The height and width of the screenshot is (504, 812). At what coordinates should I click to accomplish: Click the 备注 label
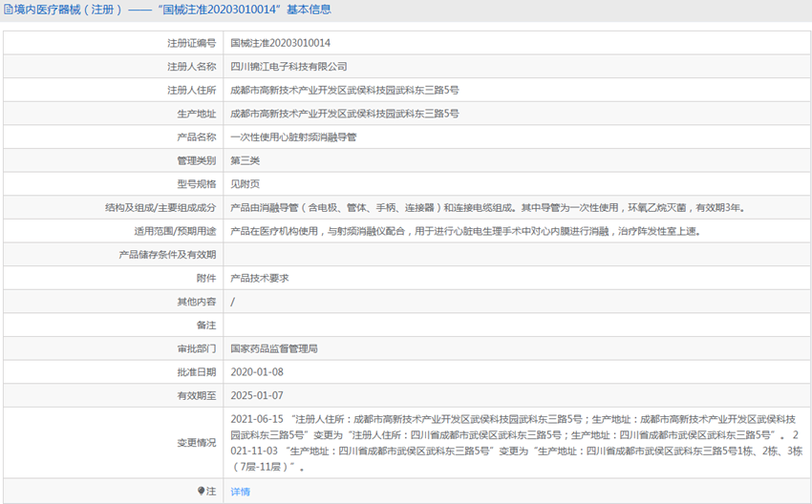(206, 325)
